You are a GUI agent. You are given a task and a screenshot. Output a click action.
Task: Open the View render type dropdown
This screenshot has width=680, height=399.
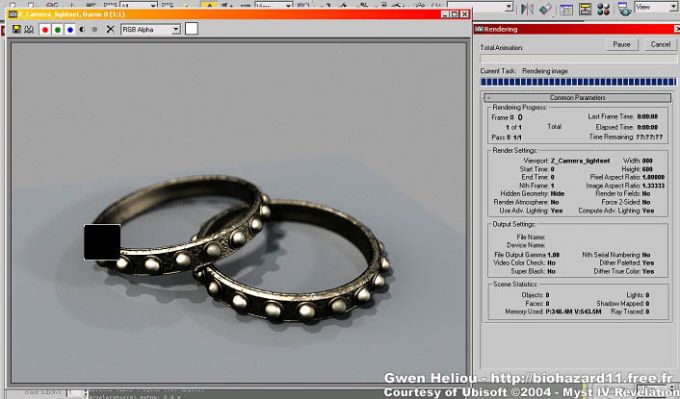655,7
